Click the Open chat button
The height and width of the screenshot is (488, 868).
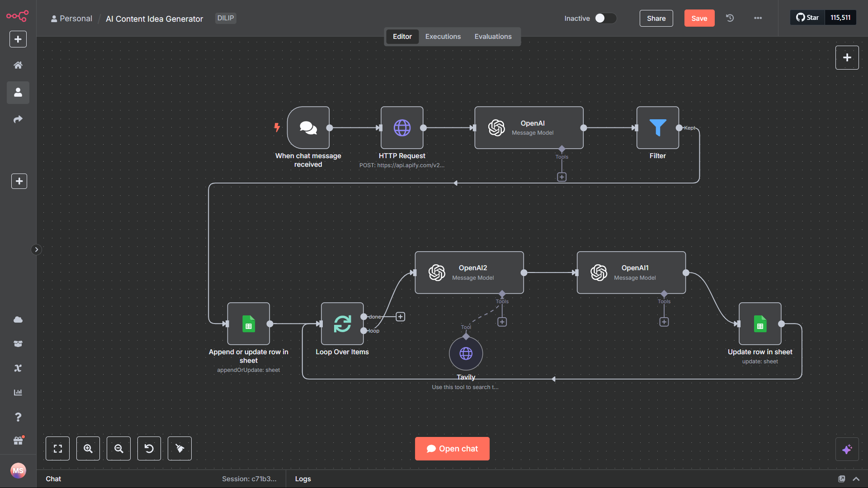452,449
